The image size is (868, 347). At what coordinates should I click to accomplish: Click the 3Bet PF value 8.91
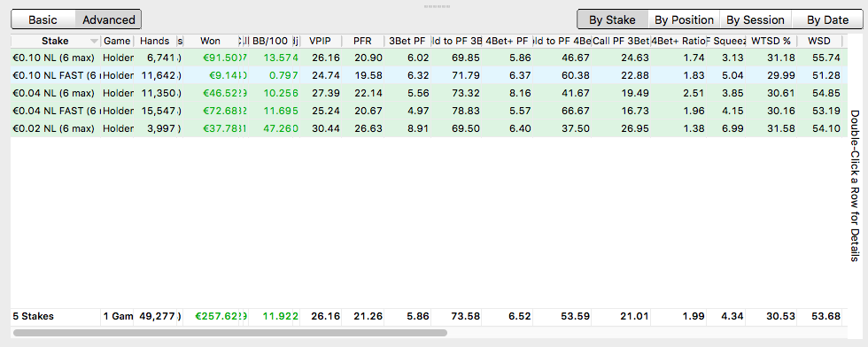418,128
